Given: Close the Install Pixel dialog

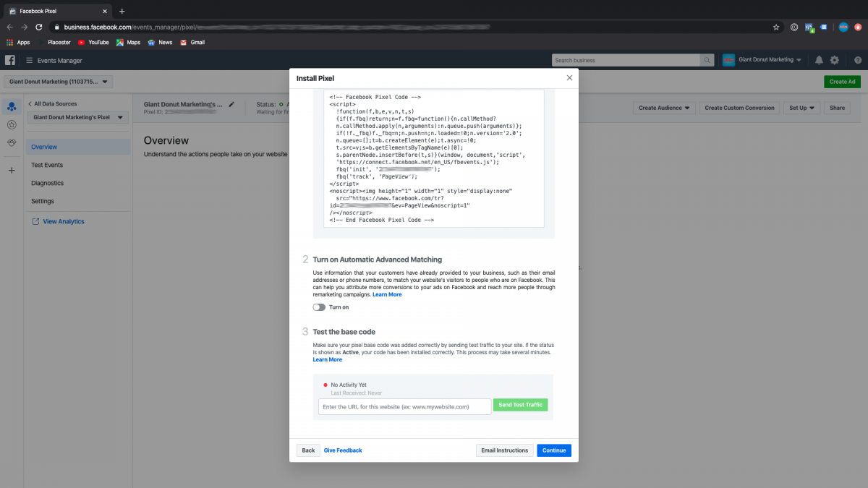Looking at the screenshot, I should (569, 78).
